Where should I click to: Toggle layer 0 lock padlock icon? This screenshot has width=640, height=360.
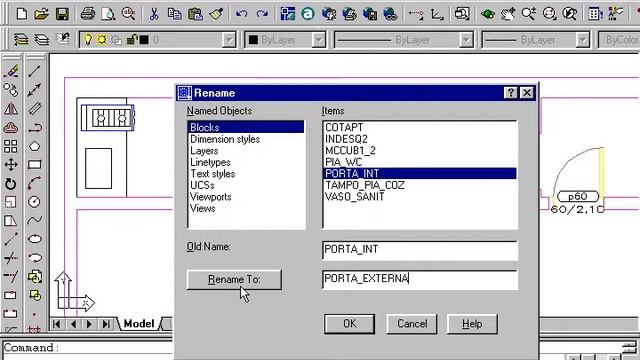click(x=131, y=40)
